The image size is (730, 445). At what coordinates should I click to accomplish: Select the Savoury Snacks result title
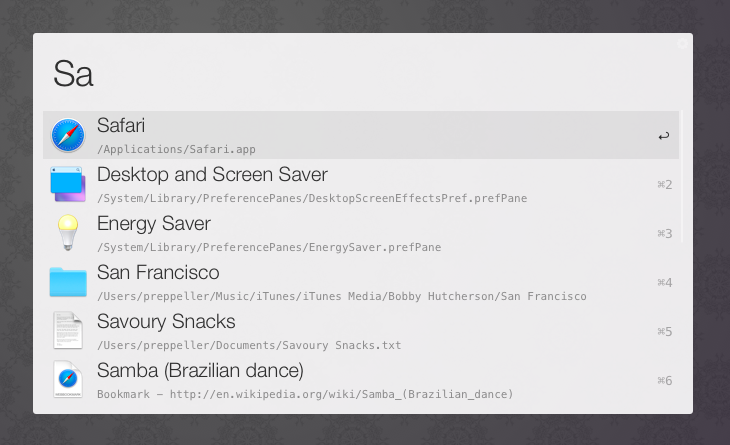[x=166, y=322]
